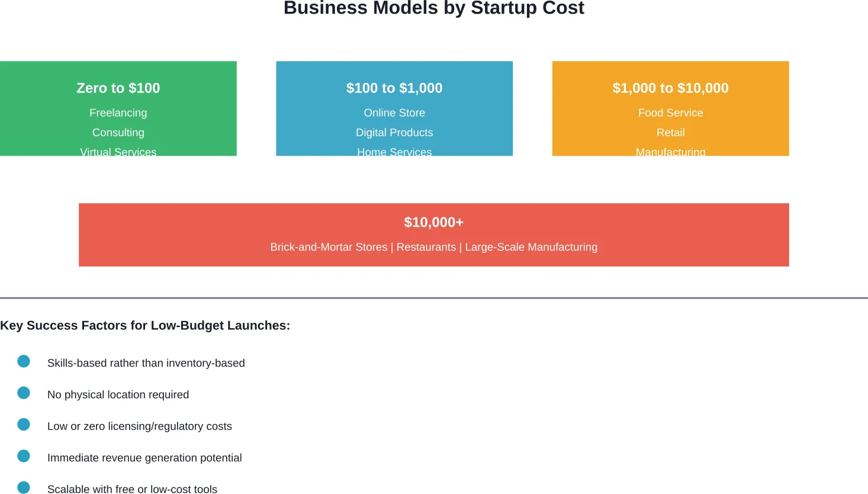Select "Key Success Factors for Low-Budget Launches" heading
The width and height of the screenshot is (868, 494).
[145, 326]
